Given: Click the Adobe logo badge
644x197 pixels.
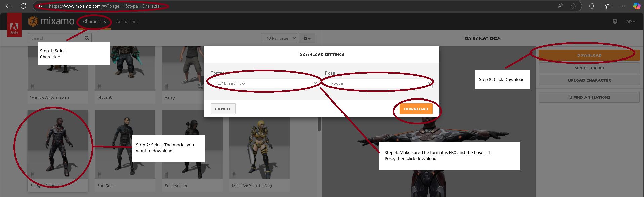Looking at the screenshot, I should (x=14, y=25).
